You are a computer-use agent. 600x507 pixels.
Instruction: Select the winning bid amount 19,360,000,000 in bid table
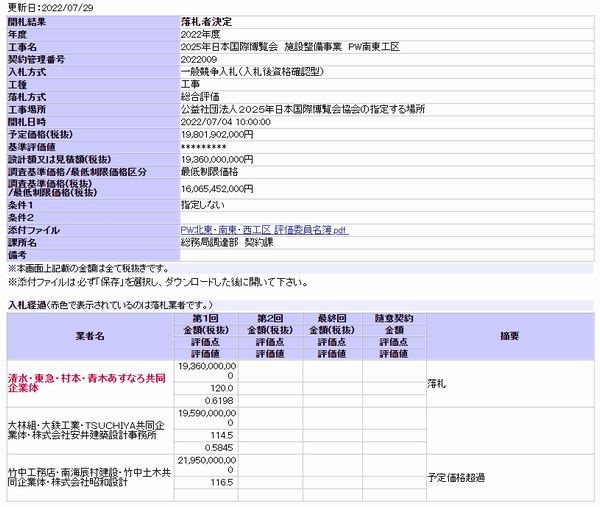point(207,371)
